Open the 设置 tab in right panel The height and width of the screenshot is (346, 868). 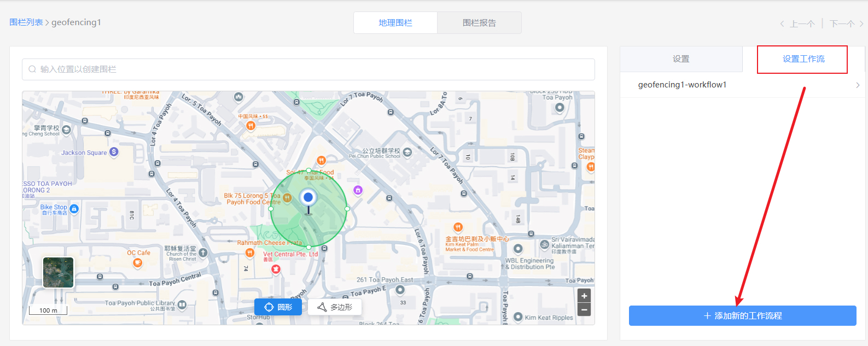pos(681,59)
